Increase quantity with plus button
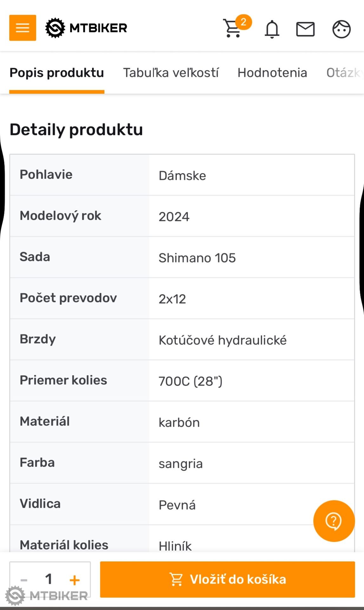Image resolution: width=364 pixels, height=610 pixels. pyautogui.click(x=75, y=580)
